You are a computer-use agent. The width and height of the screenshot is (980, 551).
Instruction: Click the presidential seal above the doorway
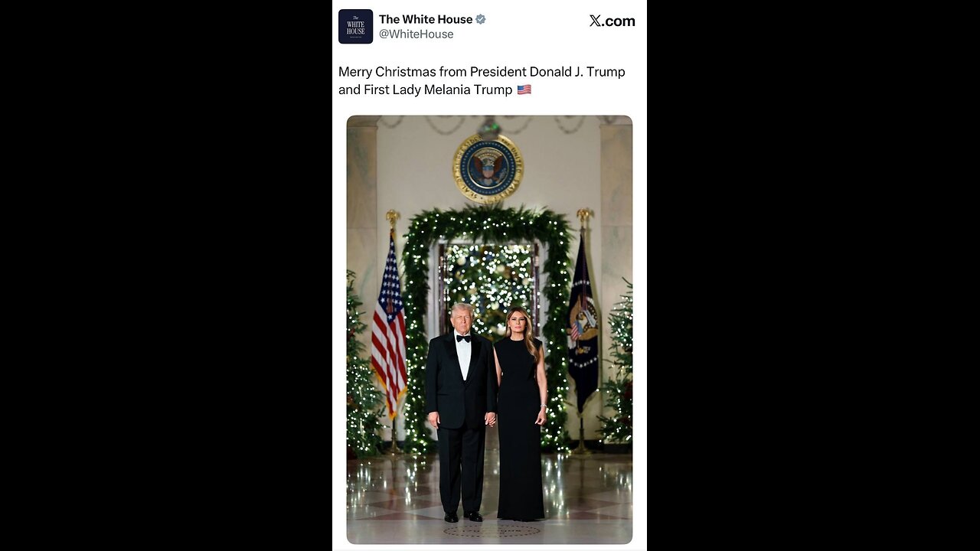(488, 168)
